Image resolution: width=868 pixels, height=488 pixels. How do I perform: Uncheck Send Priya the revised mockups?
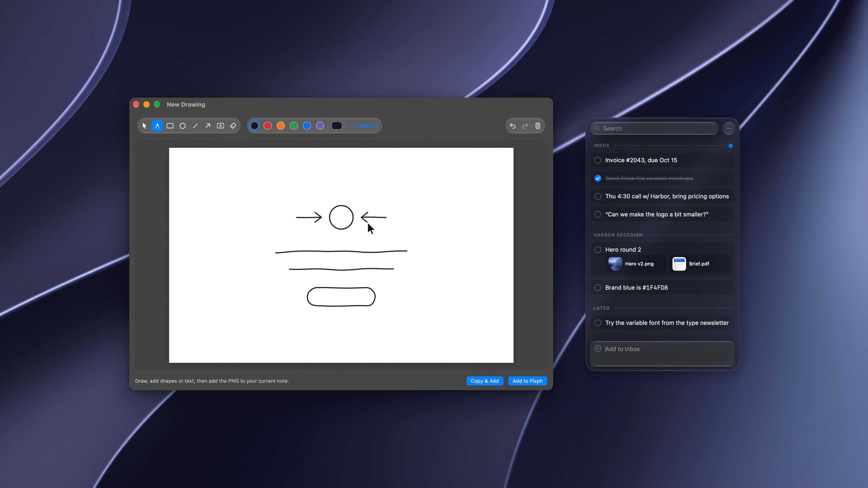pyautogui.click(x=598, y=178)
